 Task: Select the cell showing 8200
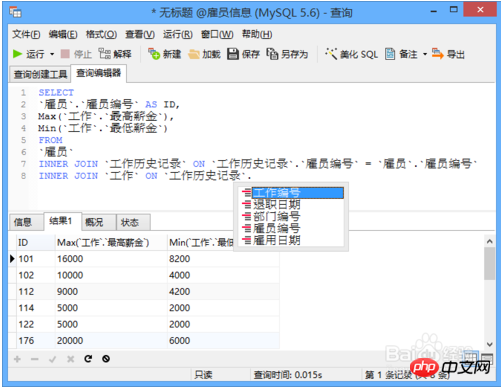pos(223,259)
